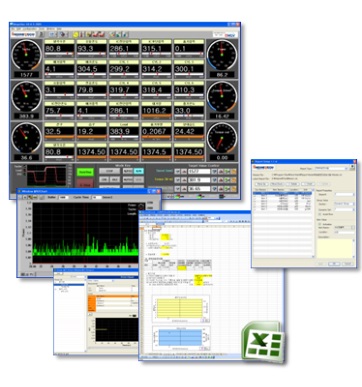Open the Item Name dropdown in Report Setup
The image size is (362, 387).
pos(344,228)
